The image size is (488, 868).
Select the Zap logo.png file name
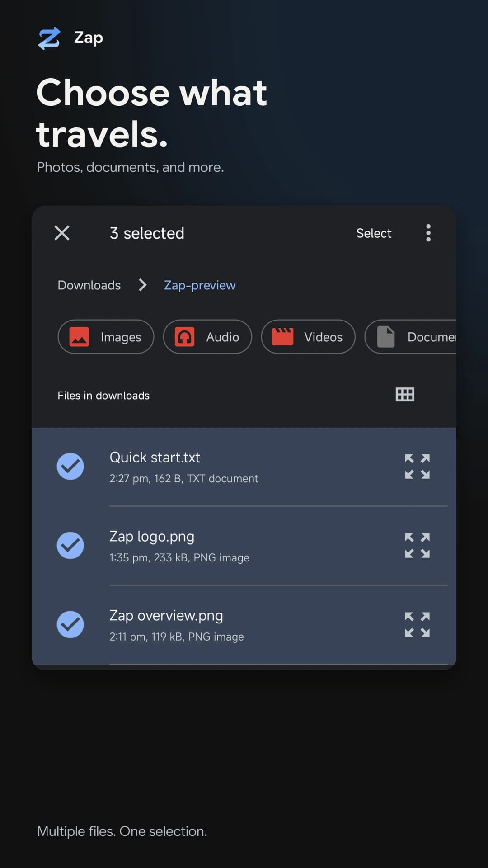pos(152,537)
